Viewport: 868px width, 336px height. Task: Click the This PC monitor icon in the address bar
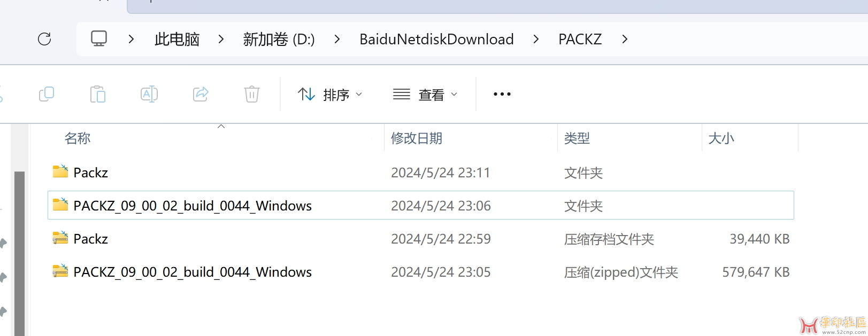click(x=99, y=39)
